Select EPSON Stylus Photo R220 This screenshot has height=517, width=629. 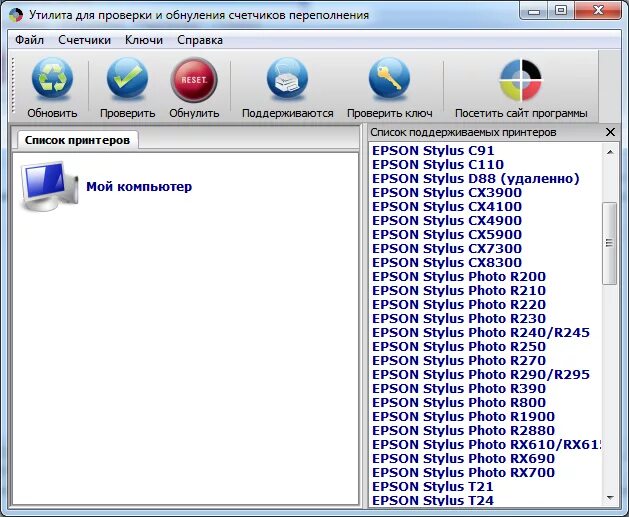click(x=459, y=305)
